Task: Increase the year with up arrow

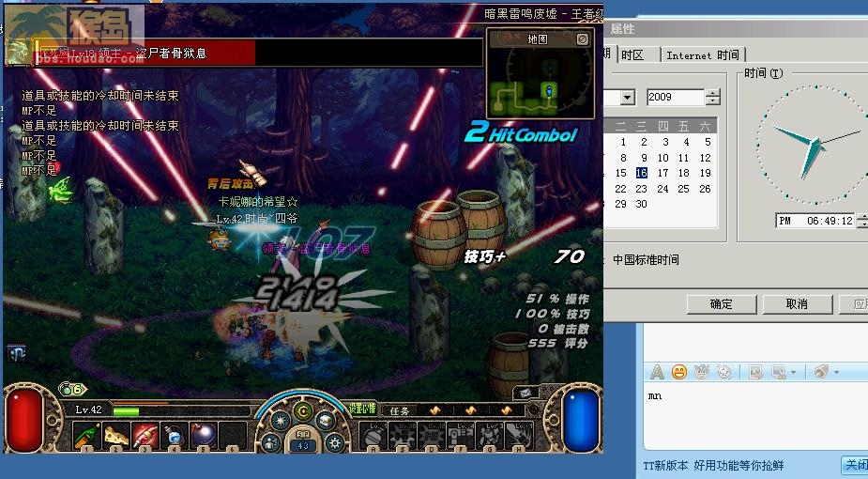Action: point(712,93)
